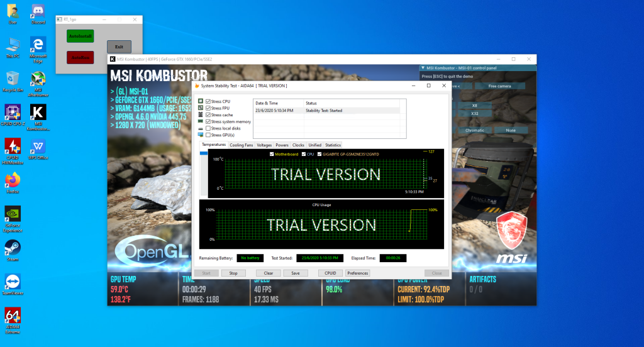The image size is (644, 347).
Task: Click the monitor icon beside Stress GPU(s)
Action: (x=201, y=135)
